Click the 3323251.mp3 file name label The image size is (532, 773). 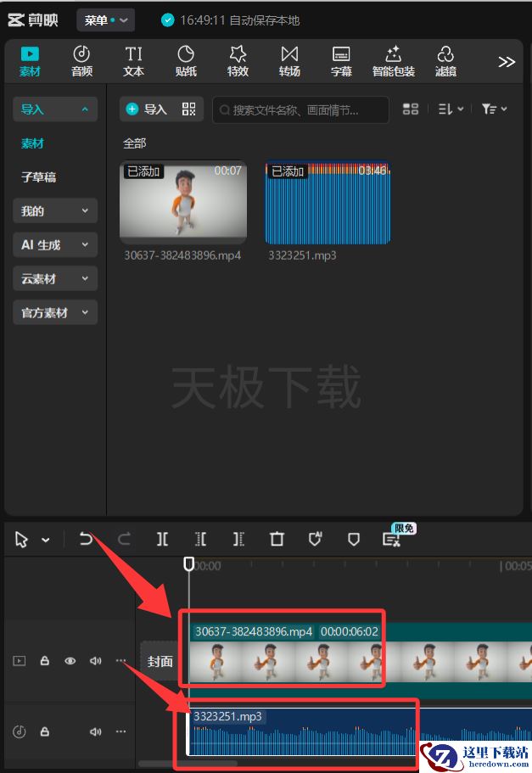pyautogui.click(x=302, y=255)
